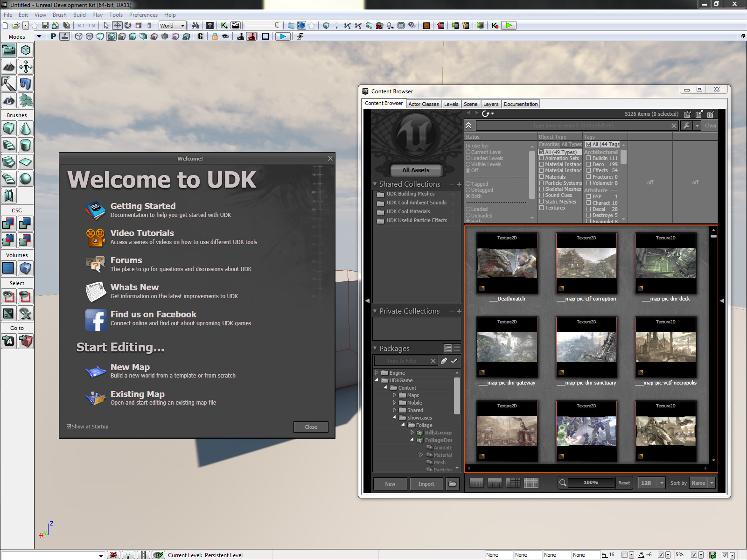Open the Sort by Name dropdown
747x560 pixels.
(703, 483)
